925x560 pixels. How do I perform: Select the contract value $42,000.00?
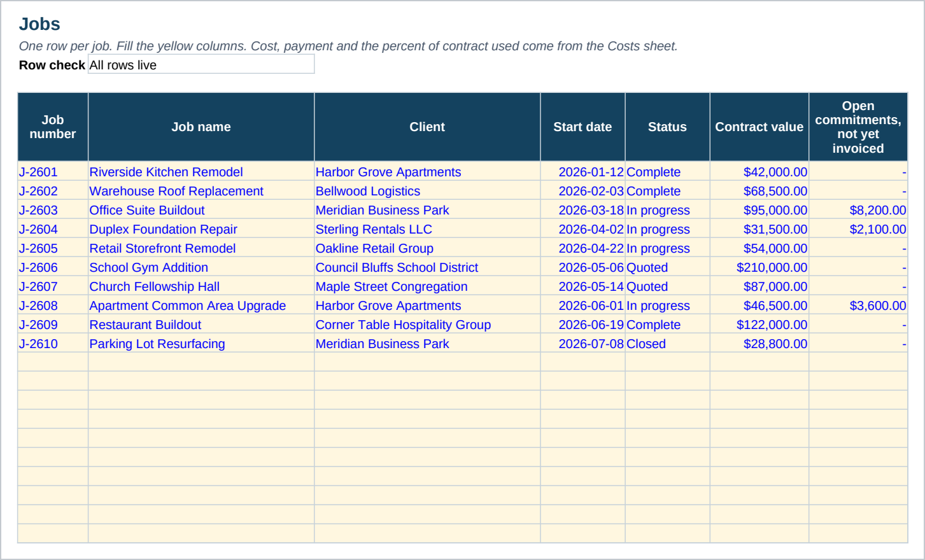pyautogui.click(x=759, y=172)
